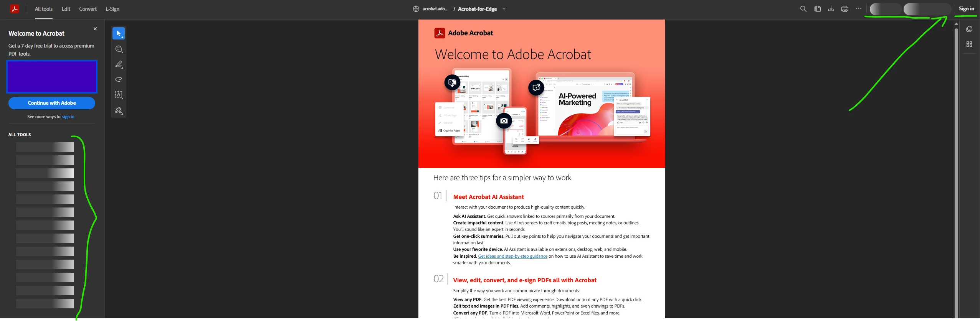Click the Welcome to Adobe Acrobat title

pyautogui.click(x=513, y=54)
